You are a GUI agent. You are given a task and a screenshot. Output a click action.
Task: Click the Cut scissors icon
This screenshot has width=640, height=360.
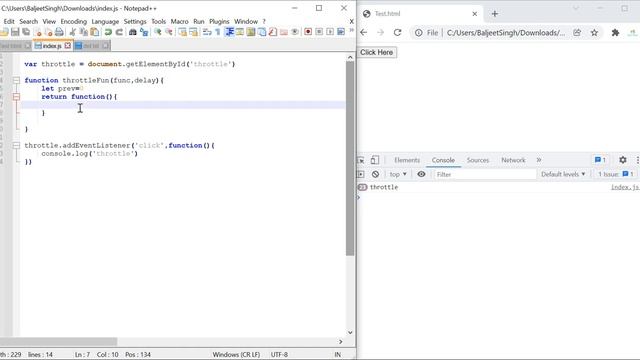pos(73,32)
